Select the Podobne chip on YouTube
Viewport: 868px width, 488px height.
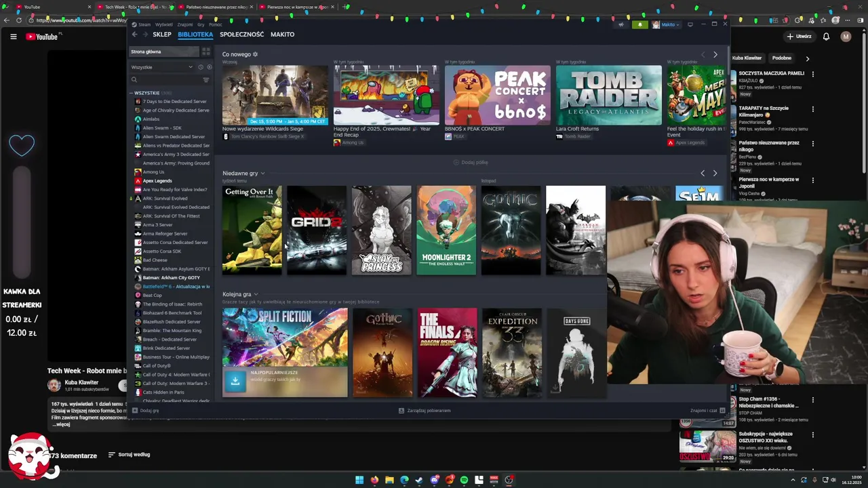(x=781, y=58)
